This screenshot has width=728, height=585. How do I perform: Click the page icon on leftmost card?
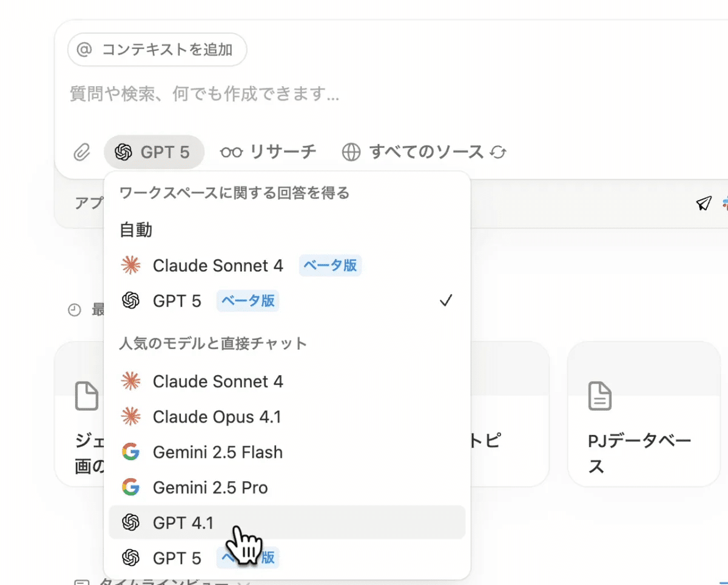click(87, 396)
